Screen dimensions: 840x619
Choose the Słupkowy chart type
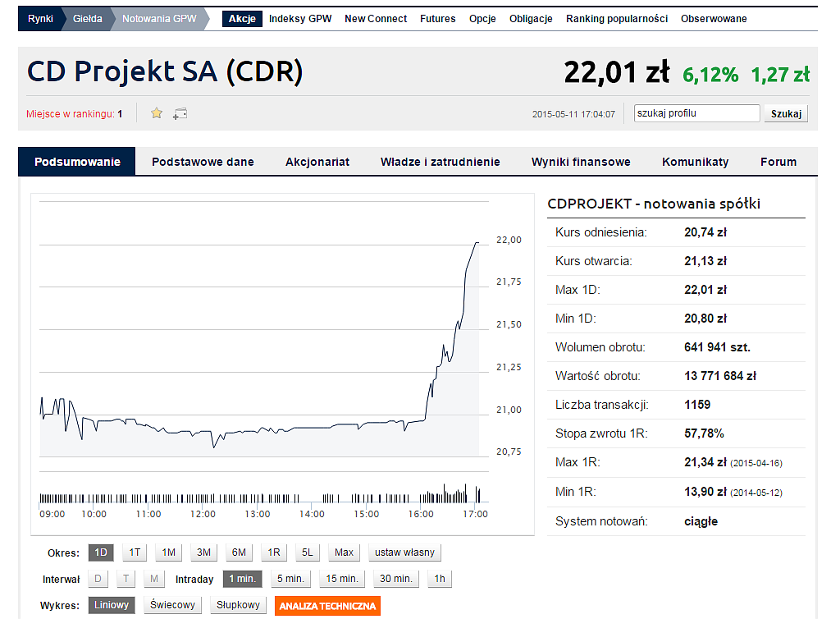click(238, 605)
